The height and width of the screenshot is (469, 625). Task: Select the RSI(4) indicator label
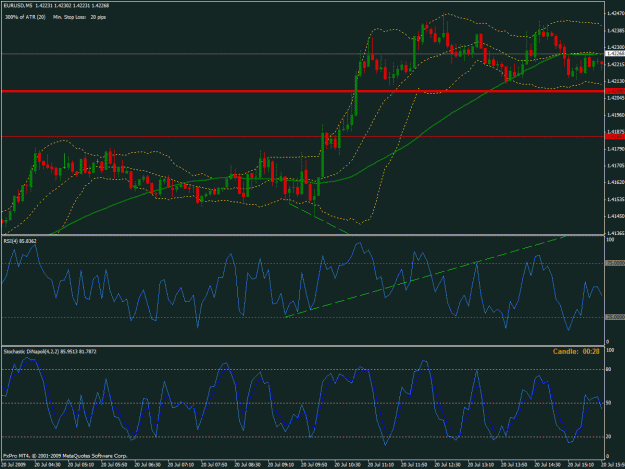pos(20,241)
